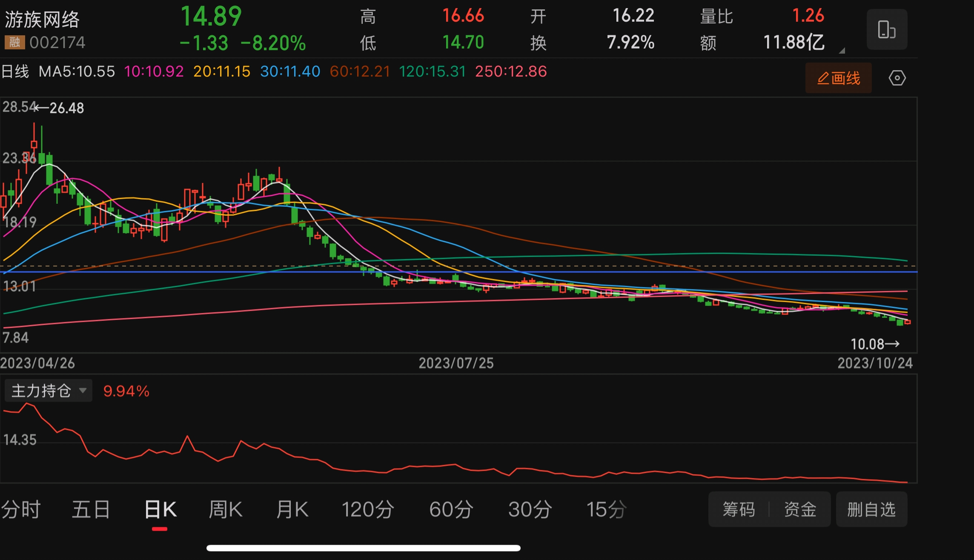Tap the high price 16.66
The height and width of the screenshot is (560, 974).
coord(463,16)
